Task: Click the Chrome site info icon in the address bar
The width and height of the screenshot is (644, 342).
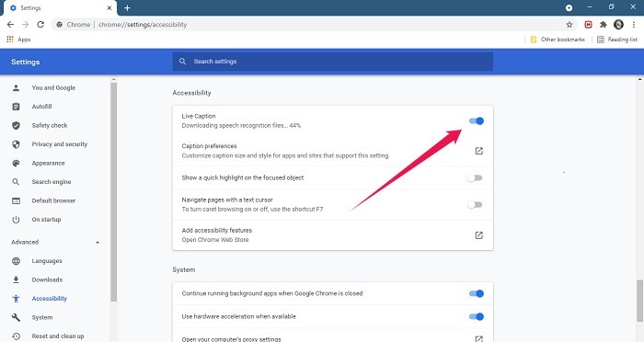Action: pyautogui.click(x=60, y=25)
